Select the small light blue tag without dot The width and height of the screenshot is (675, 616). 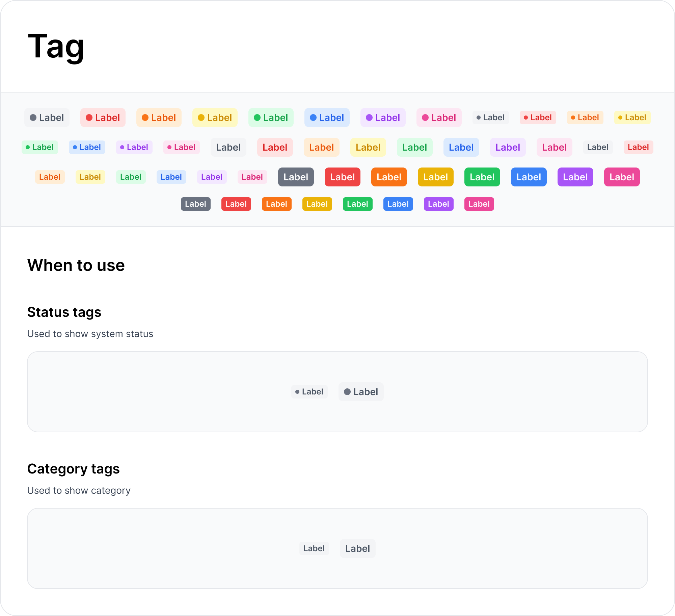point(171,177)
